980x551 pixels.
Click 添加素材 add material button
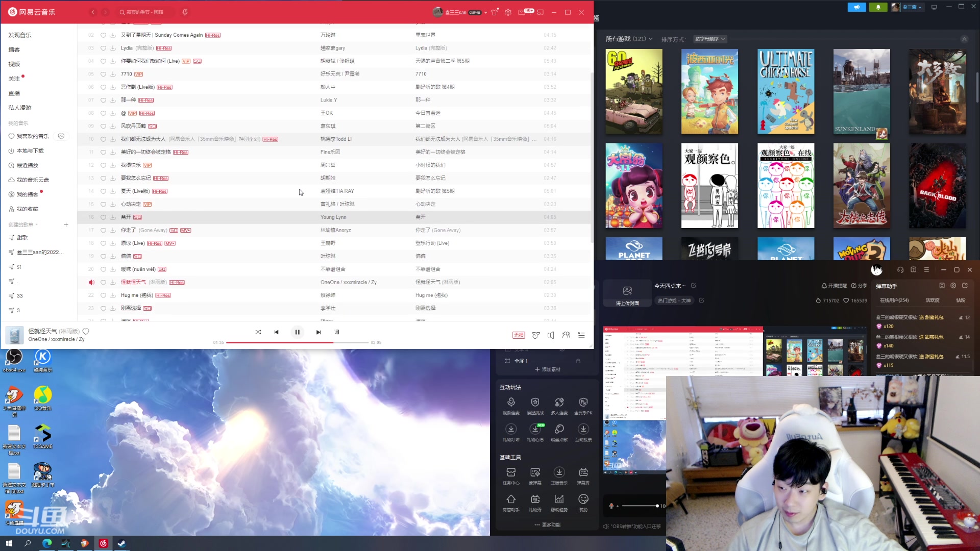(547, 369)
